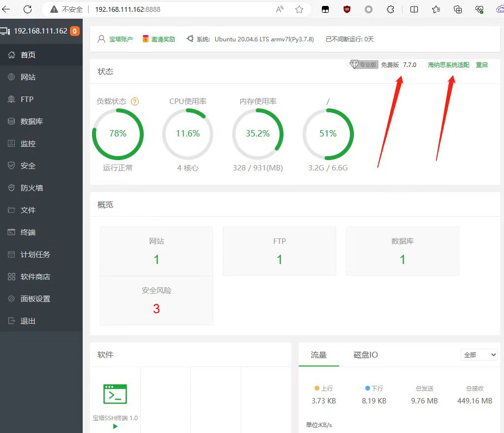The height and width of the screenshot is (433, 504).
Task: Click play arrow under 宝塔SSH终端
Action: click(115, 426)
